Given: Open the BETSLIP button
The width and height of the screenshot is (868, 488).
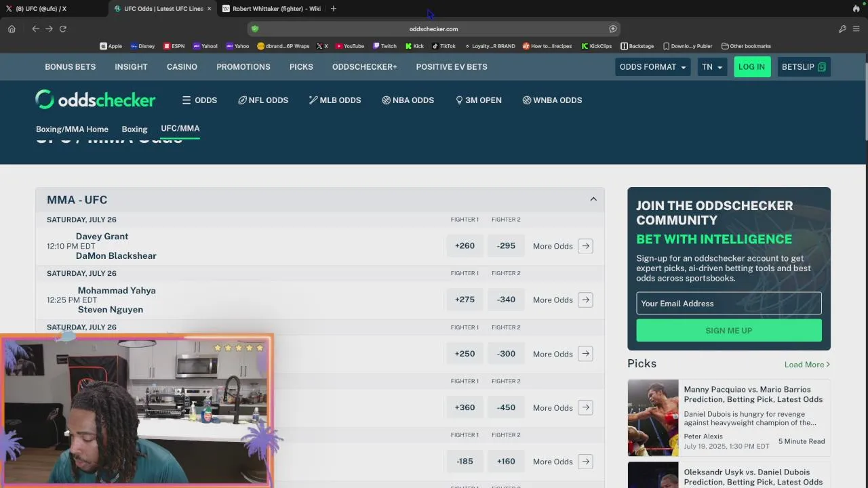Looking at the screenshot, I should pos(804,67).
